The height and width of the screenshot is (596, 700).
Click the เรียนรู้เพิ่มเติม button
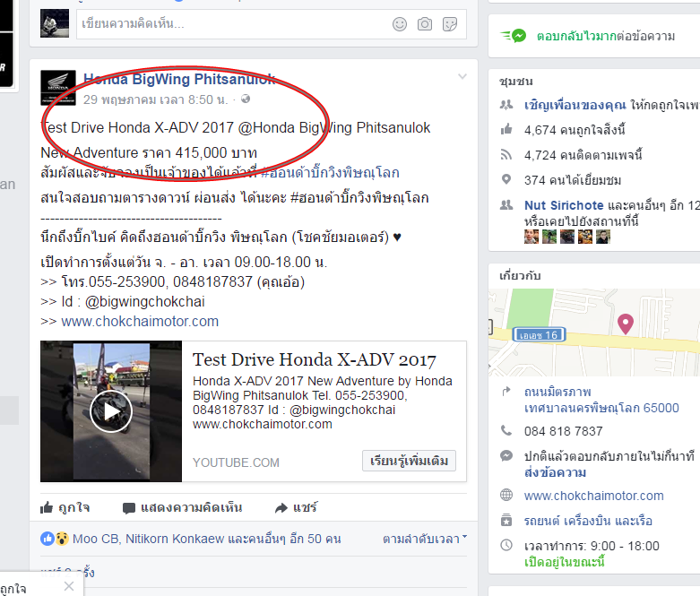click(x=409, y=461)
